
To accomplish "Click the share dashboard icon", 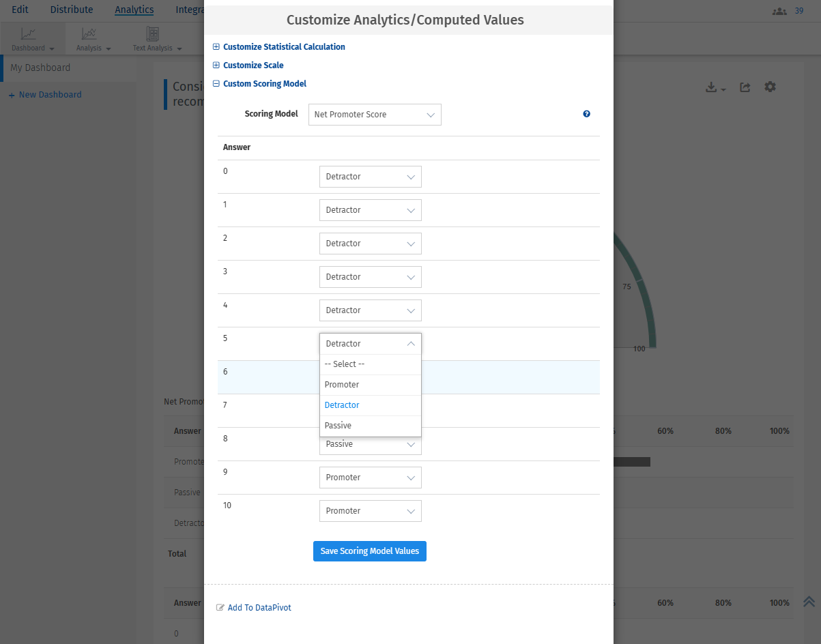I will click(x=745, y=87).
